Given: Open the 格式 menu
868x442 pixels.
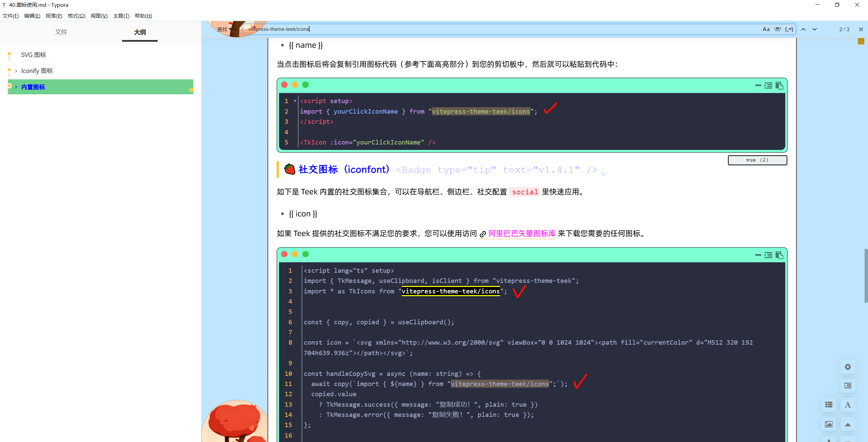Looking at the screenshot, I should (76, 16).
